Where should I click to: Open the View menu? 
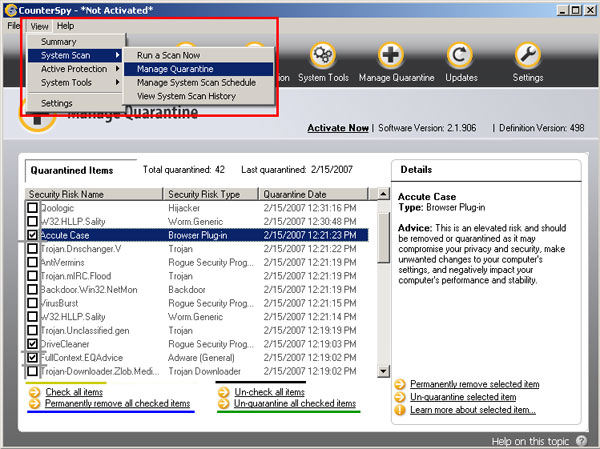[x=39, y=26]
